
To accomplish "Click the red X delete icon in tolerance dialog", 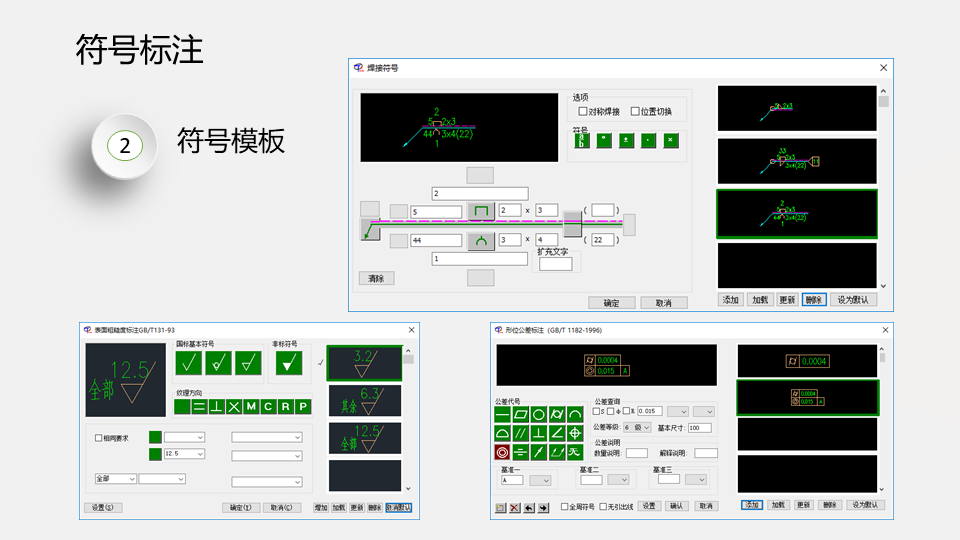I will (x=515, y=508).
